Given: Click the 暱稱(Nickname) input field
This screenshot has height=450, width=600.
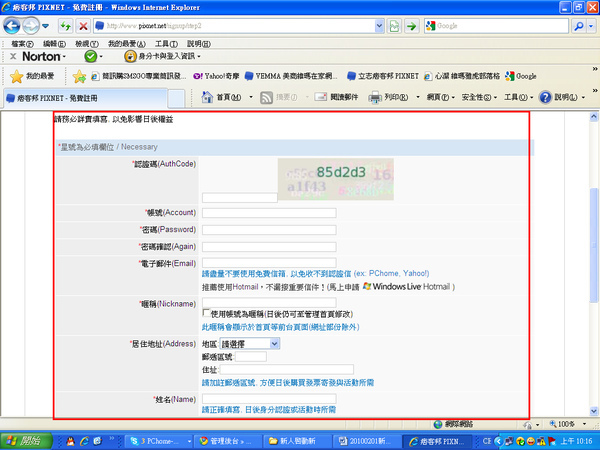Looking at the screenshot, I should (269, 303).
